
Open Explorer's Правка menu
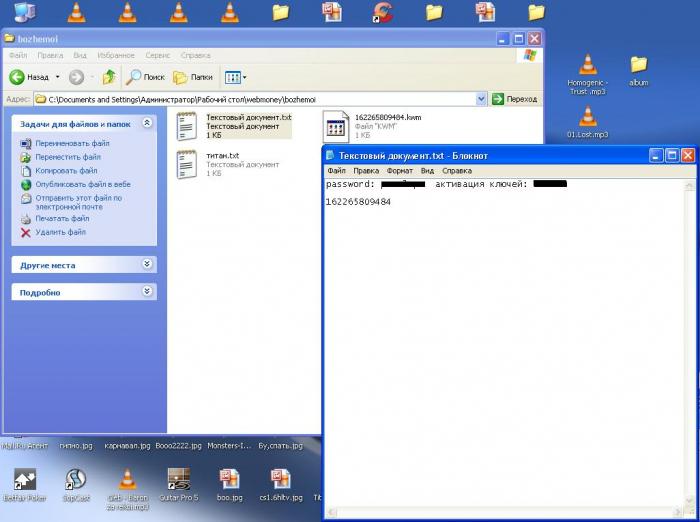click(x=50, y=55)
